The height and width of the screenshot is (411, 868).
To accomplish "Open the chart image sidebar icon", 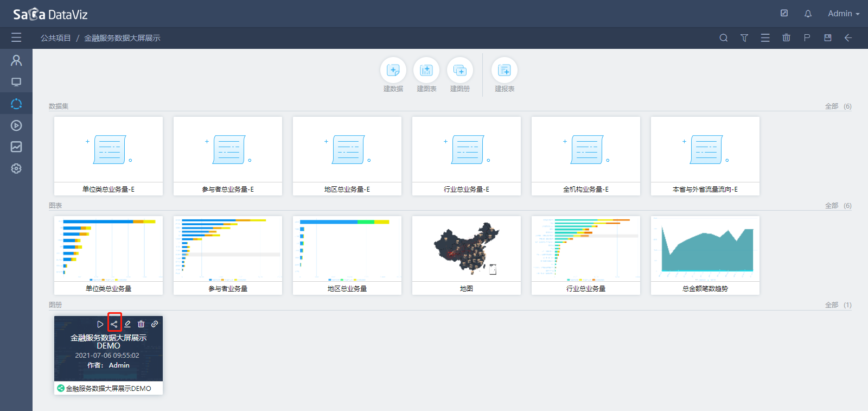I will (16, 147).
